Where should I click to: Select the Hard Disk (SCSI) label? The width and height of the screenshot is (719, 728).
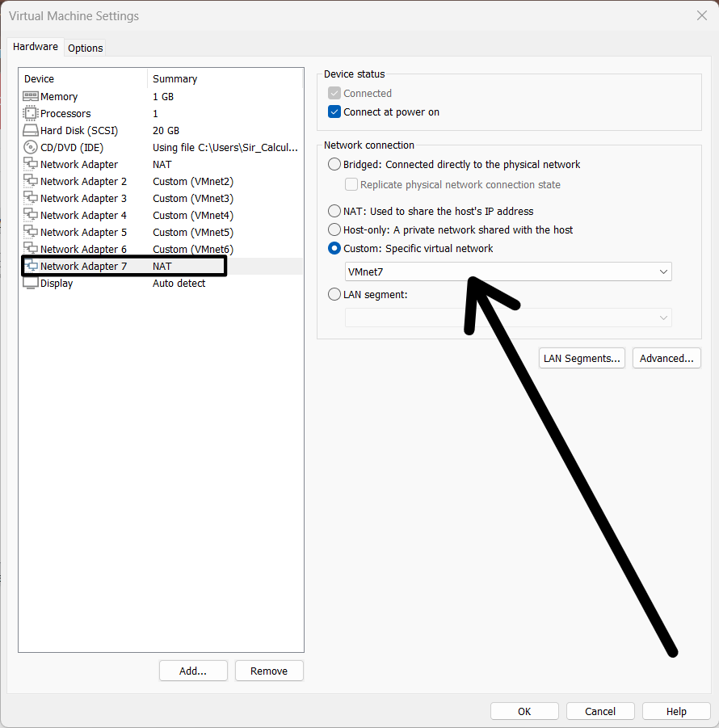(79, 130)
